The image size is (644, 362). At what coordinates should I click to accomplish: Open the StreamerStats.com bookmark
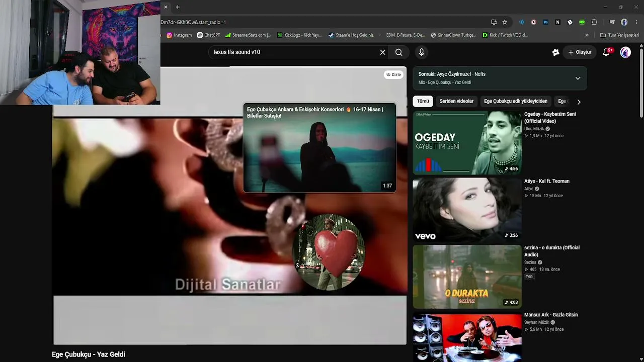[x=248, y=35]
